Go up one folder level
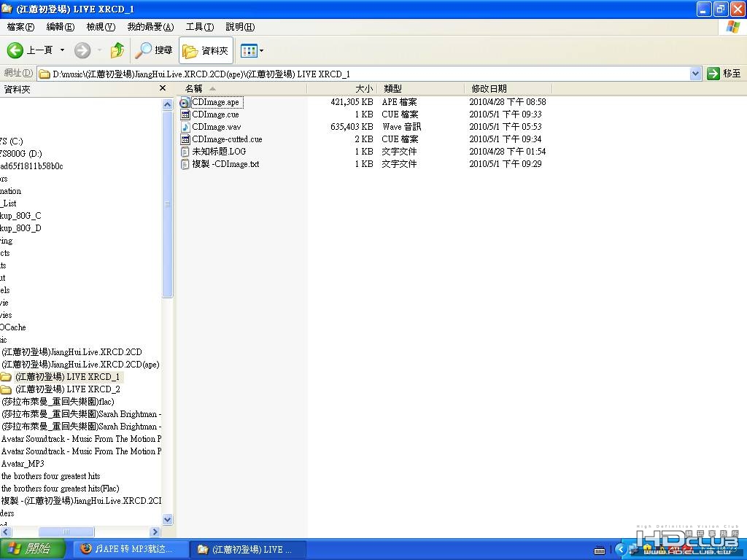The image size is (747, 560). coord(117,50)
